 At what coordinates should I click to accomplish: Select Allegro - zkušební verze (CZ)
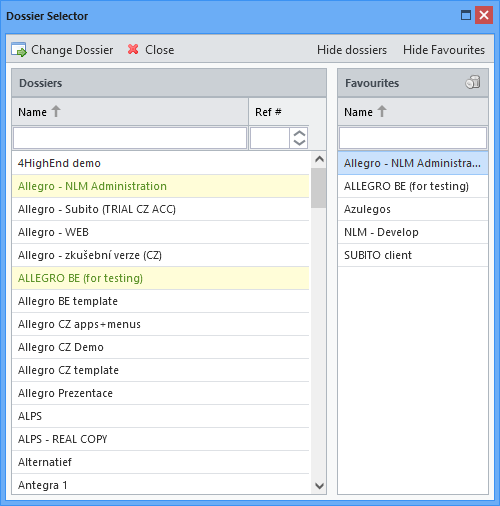click(160, 255)
